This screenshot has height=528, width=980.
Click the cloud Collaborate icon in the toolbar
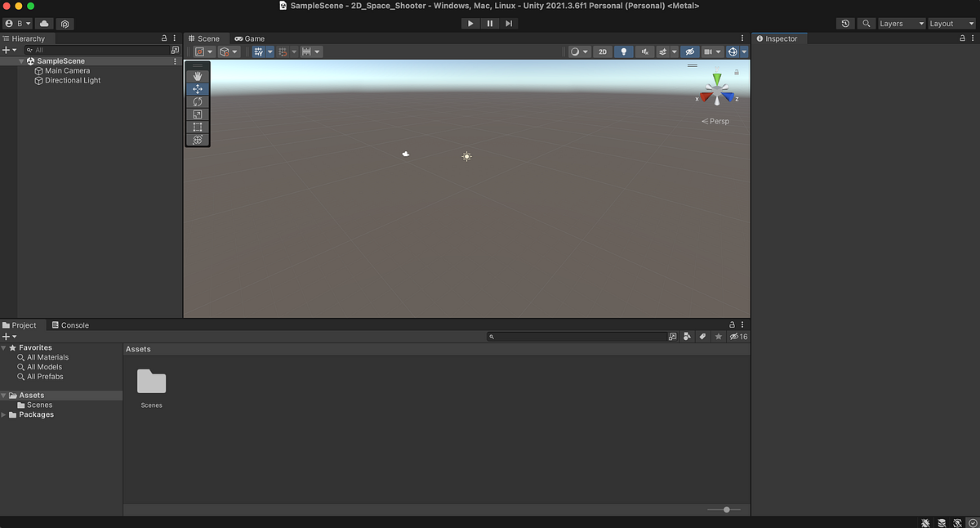click(43, 23)
